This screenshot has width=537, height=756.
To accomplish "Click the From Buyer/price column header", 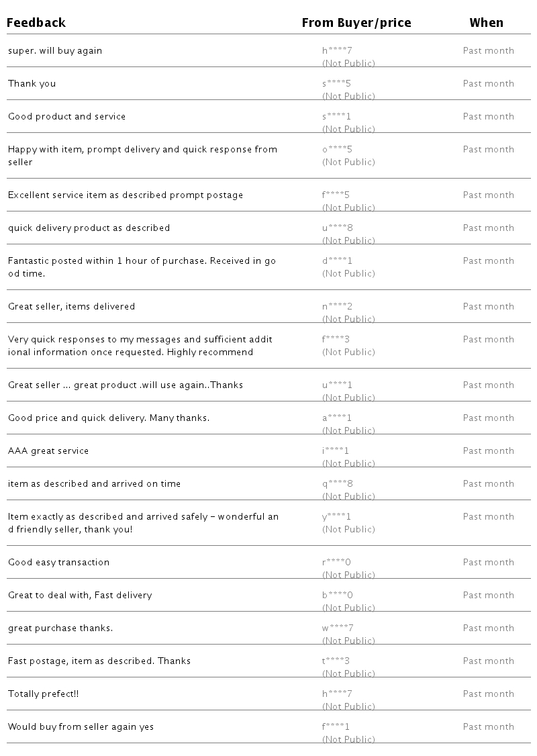I will pos(356,23).
